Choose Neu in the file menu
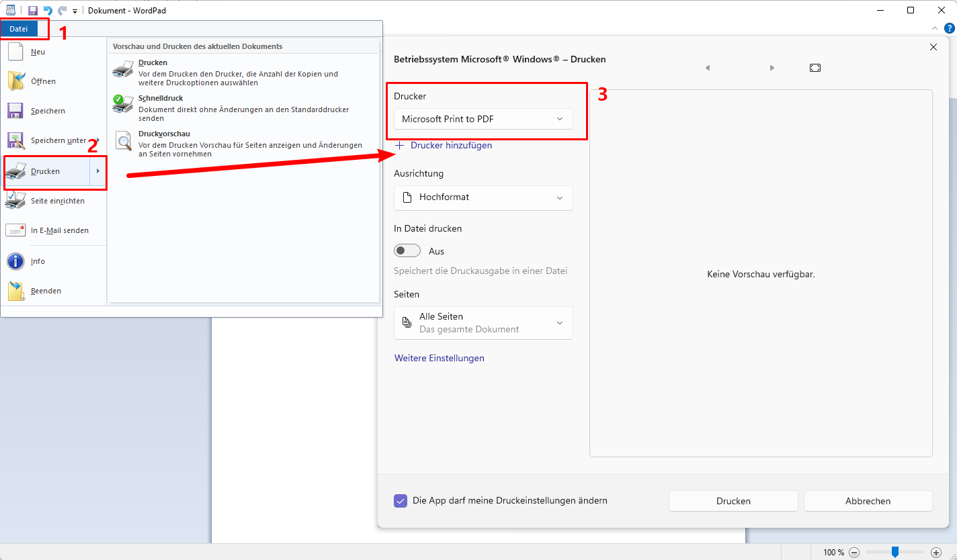 tap(54, 52)
